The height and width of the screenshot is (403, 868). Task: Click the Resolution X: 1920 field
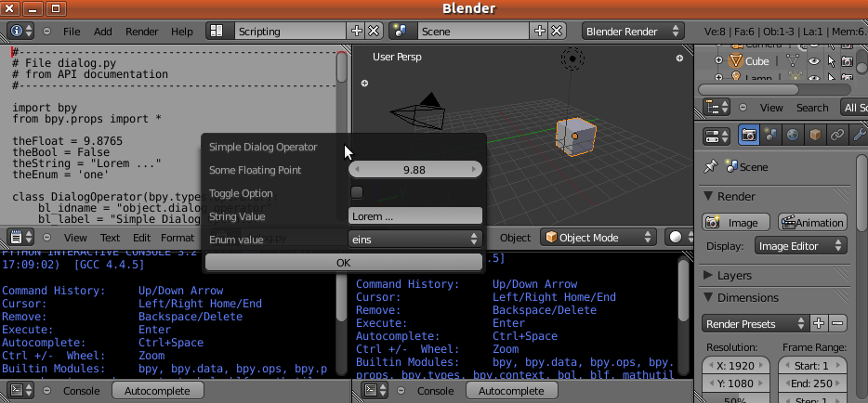pos(736,366)
